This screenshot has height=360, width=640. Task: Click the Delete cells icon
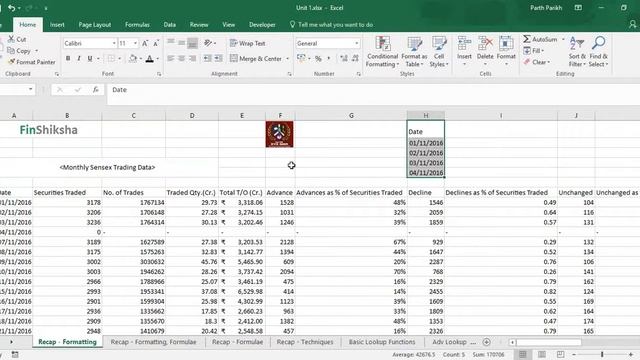pos(485,43)
